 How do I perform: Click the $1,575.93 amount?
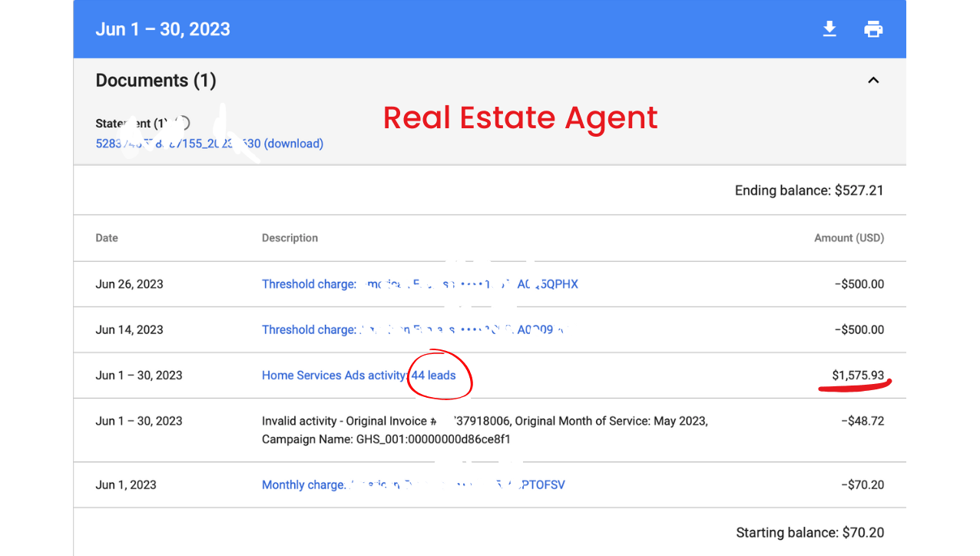858,376
